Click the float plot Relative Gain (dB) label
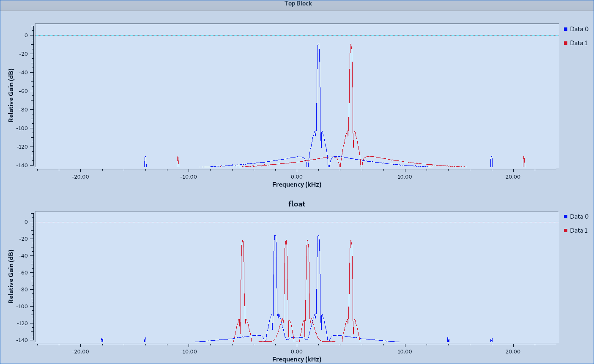The image size is (594, 364). pos(11,276)
